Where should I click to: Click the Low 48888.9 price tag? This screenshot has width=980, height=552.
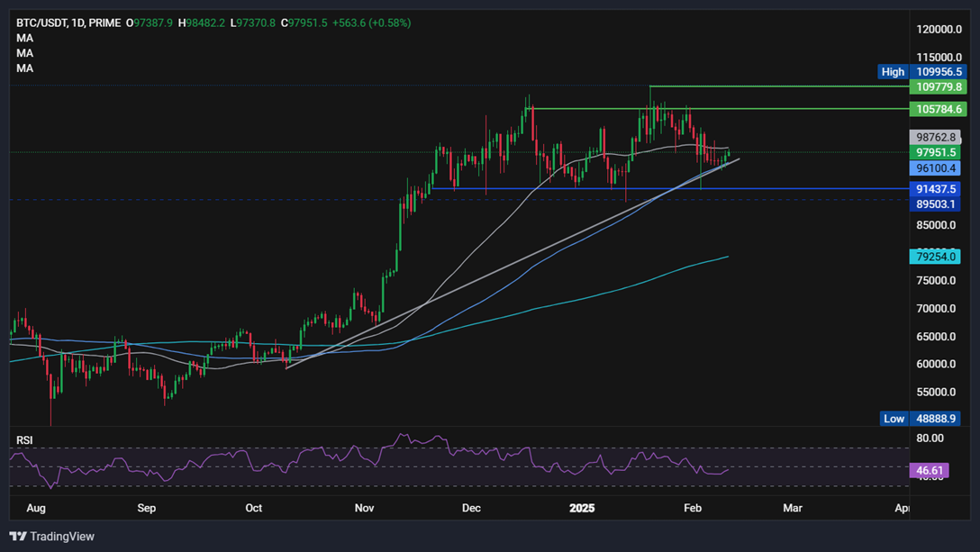pyautogui.click(x=923, y=419)
